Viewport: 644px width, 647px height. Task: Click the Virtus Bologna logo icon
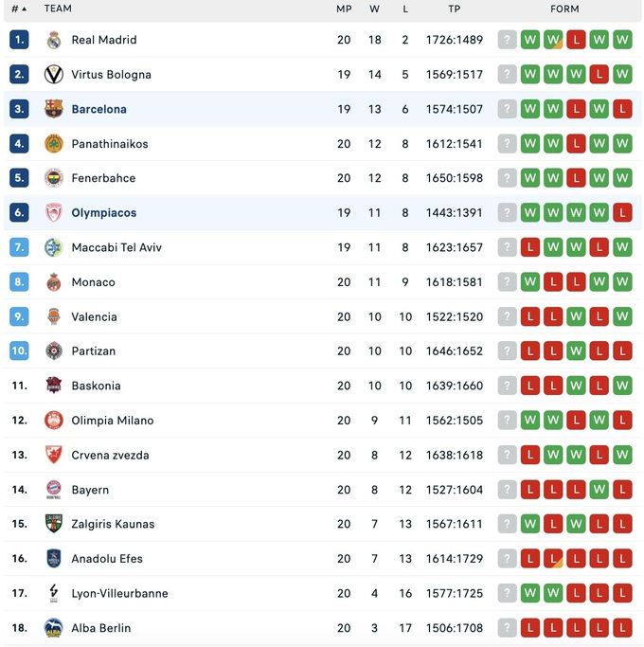coord(54,75)
